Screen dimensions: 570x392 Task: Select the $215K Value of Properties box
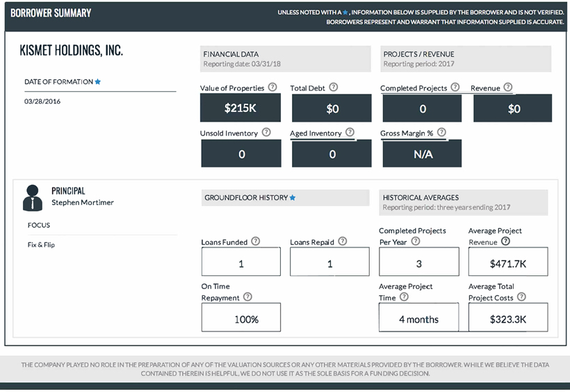coord(241,108)
